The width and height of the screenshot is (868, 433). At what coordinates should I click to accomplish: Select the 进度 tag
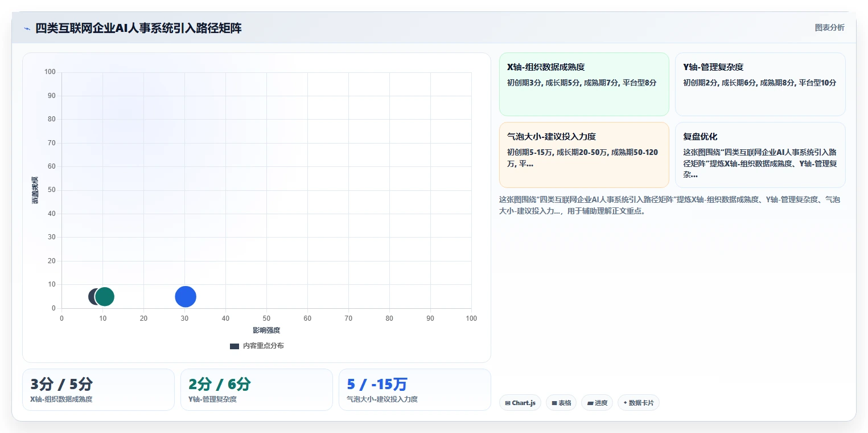coord(597,403)
